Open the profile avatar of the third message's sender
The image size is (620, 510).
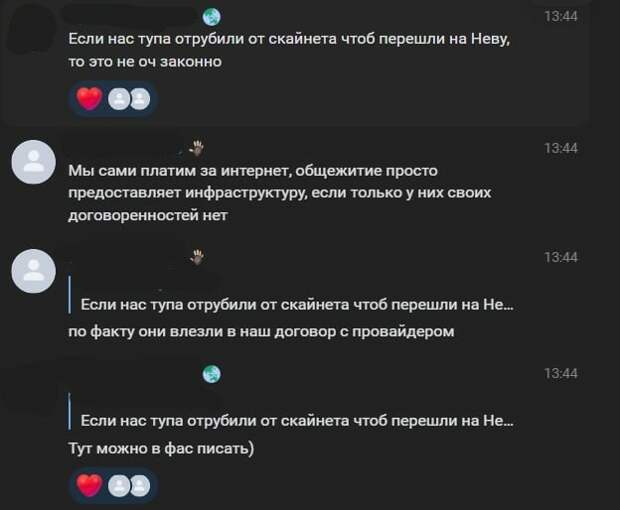34,271
